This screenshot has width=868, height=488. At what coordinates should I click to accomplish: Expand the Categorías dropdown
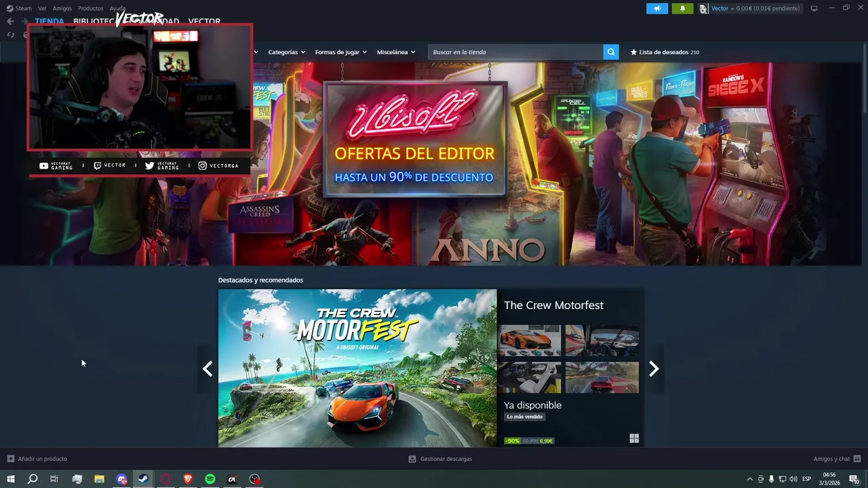[286, 52]
